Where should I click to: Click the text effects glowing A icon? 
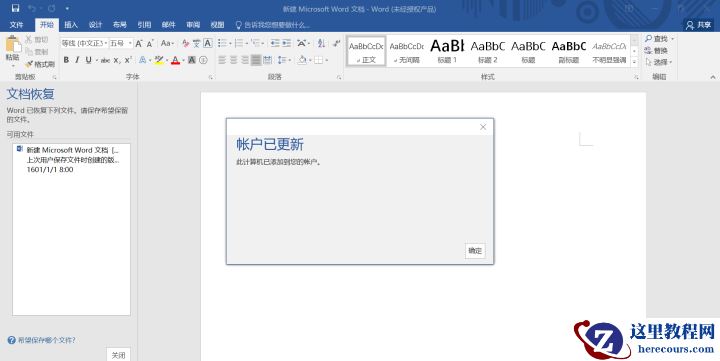coord(143,60)
